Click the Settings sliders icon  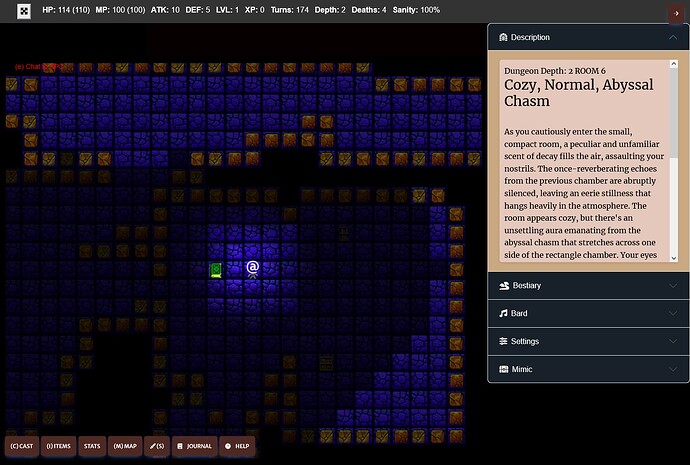click(503, 341)
